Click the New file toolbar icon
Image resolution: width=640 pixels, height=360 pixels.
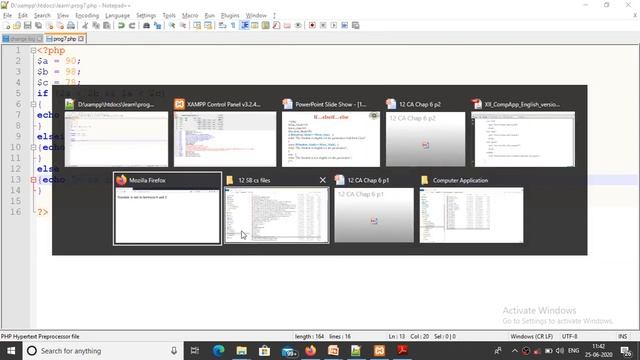pos(7,25)
